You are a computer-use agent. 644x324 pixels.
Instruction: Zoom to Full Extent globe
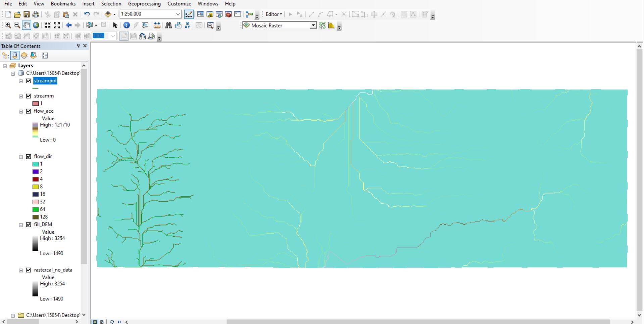tap(36, 25)
